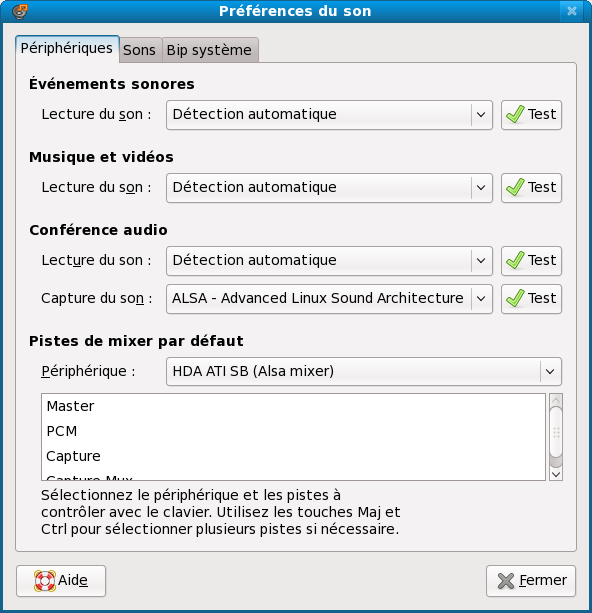
Task: Expand Musique et vidéos playback dropdown
Action: click(329, 188)
